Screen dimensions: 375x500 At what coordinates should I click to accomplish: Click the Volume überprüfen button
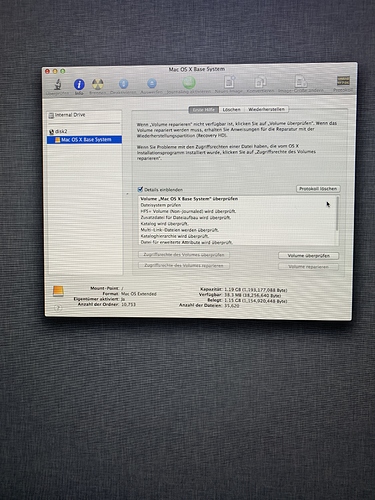point(309,256)
